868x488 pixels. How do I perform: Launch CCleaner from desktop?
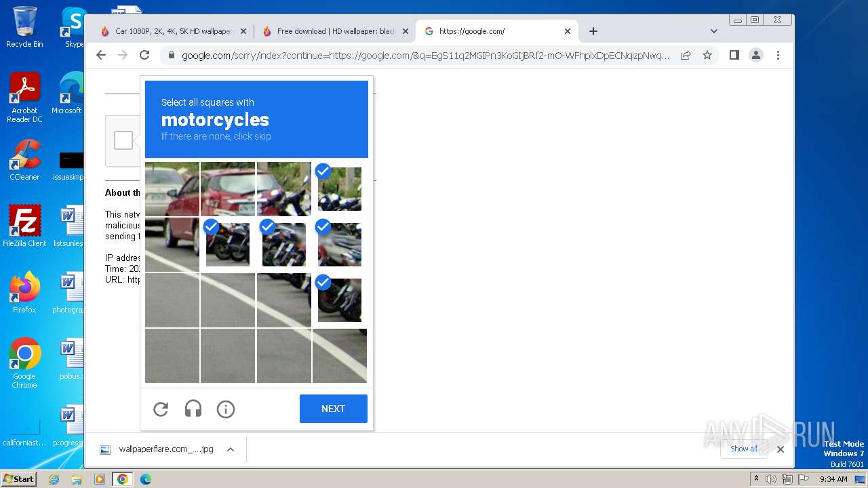[24, 161]
